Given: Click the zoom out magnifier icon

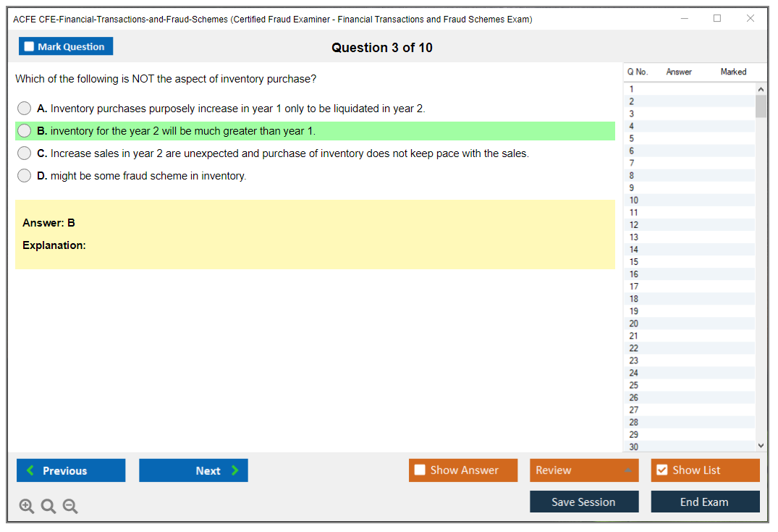Looking at the screenshot, I should click(x=70, y=507).
